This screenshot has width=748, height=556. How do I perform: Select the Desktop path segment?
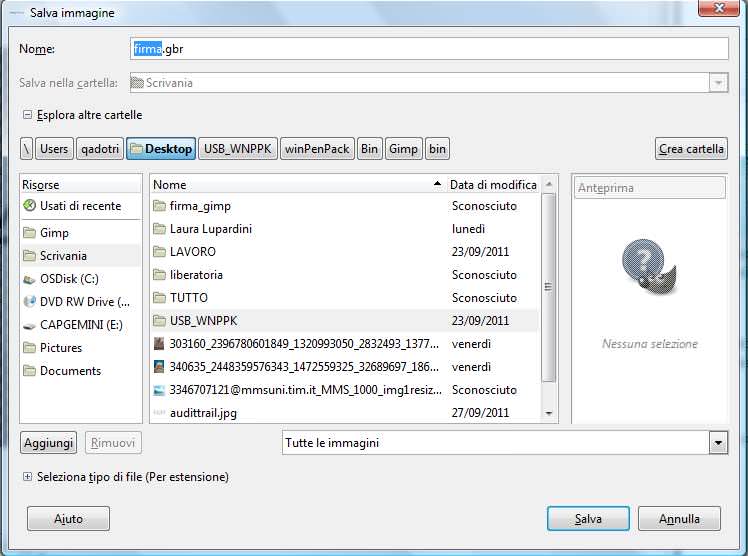pos(161,149)
